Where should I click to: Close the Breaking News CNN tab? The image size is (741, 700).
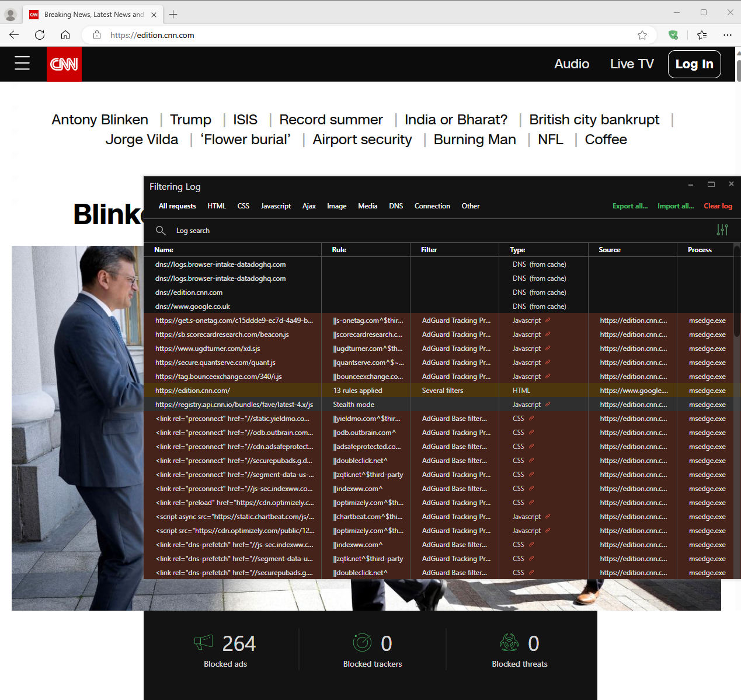click(154, 15)
